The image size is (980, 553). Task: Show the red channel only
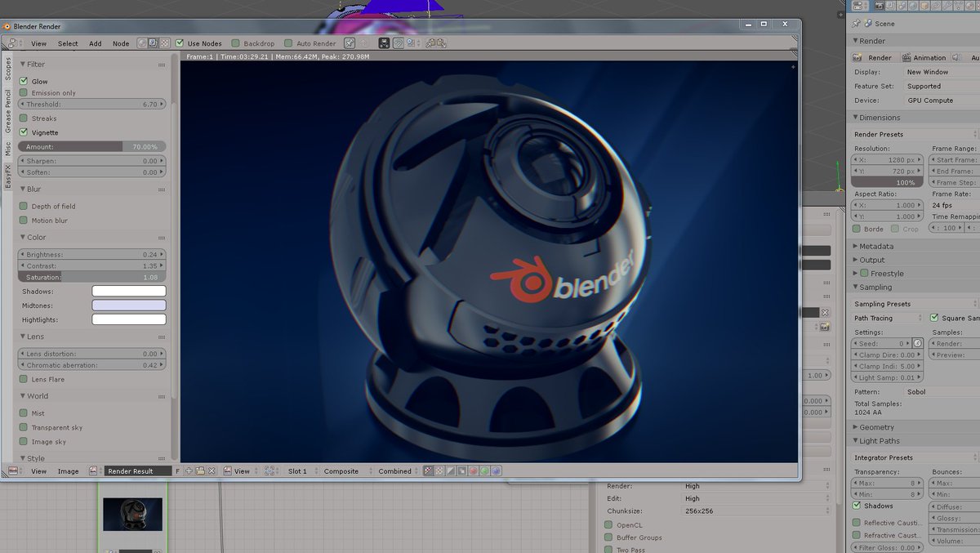point(473,471)
